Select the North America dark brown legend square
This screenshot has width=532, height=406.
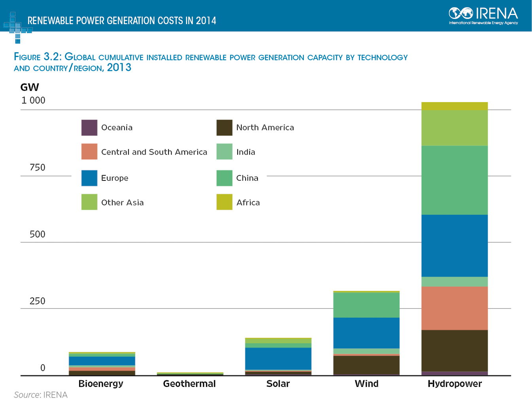pyautogui.click(x=224, y=127)
